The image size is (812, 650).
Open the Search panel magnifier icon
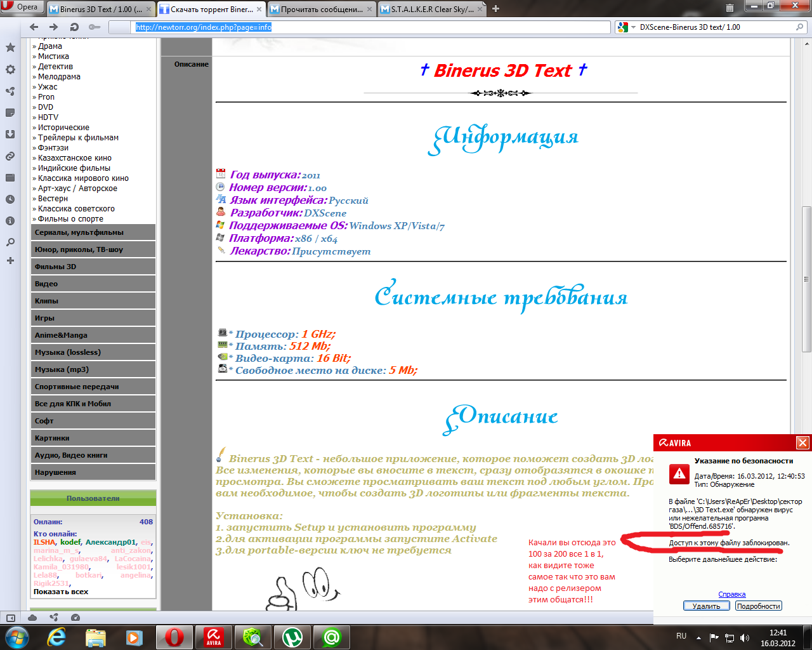click(10, 242)
